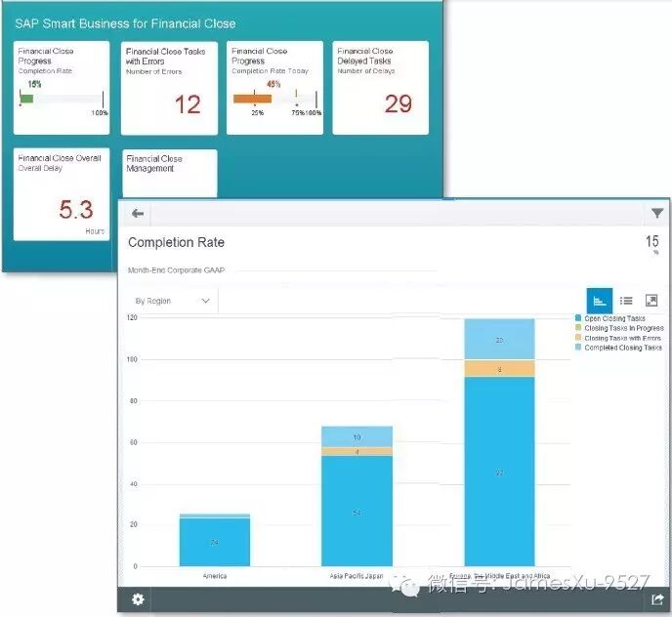Select Europe Middle East Africa errors orange segment
The image size is (672, 617).
click(500, 368)
